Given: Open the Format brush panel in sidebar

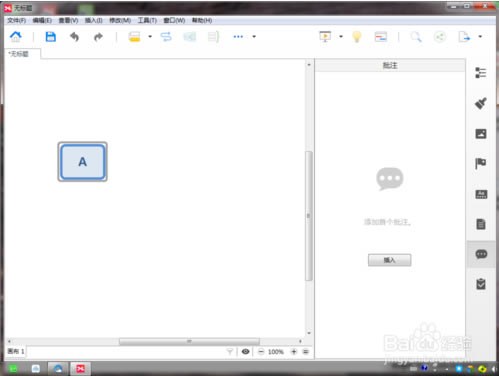Looking at the screenshot, I should tap(481, 103).
